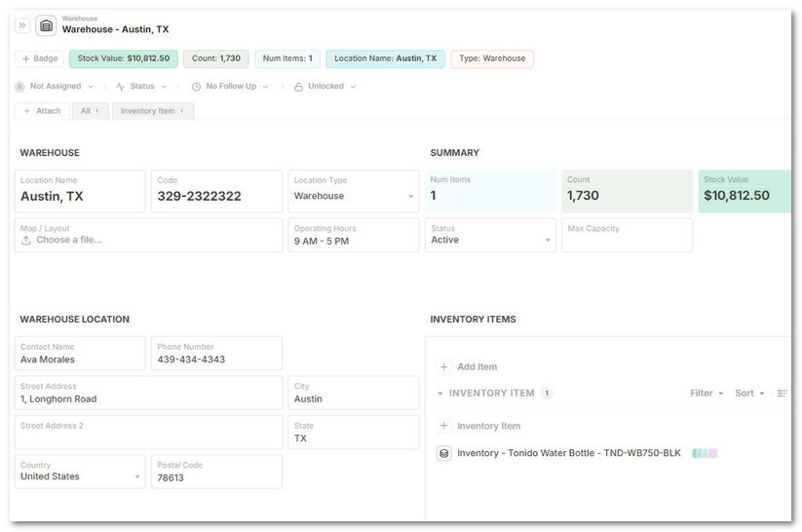Click the Operating Hours field
Viewport: 802px width, 532px height.
(354, 235)
